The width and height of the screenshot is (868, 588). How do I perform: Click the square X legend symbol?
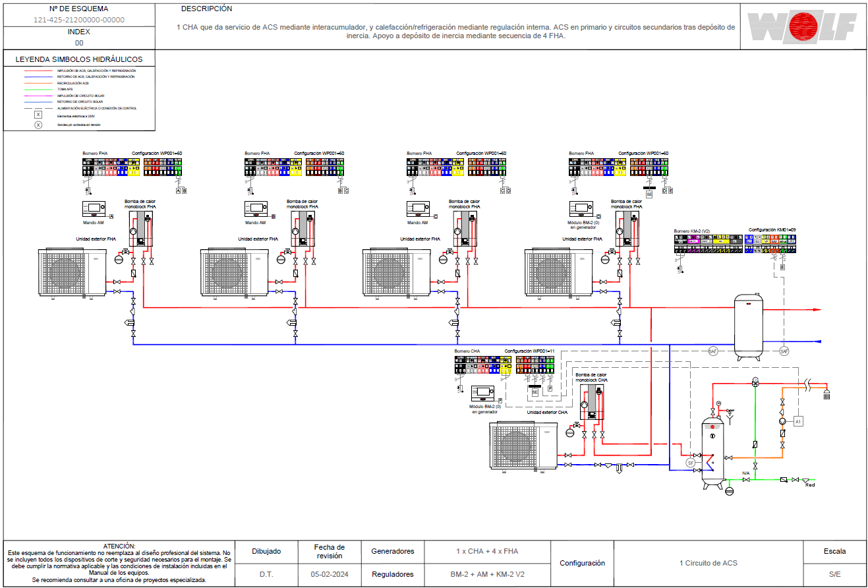click(x=38, y=114)
